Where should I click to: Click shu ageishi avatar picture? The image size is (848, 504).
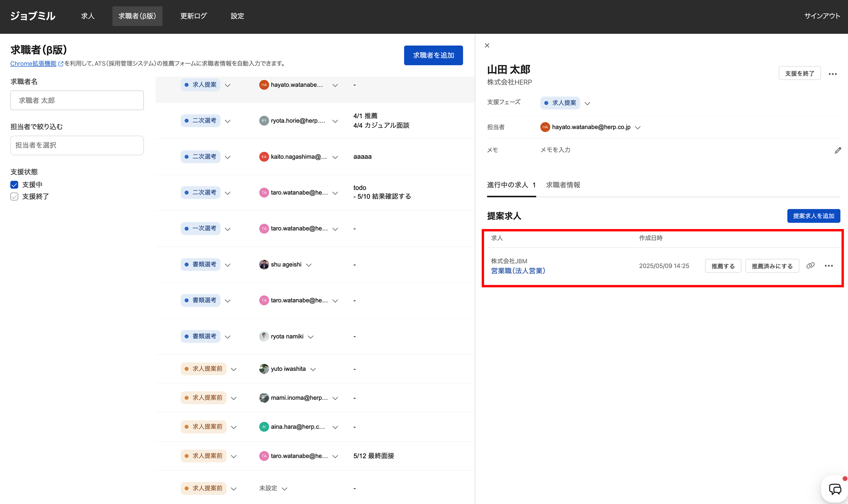264,265
